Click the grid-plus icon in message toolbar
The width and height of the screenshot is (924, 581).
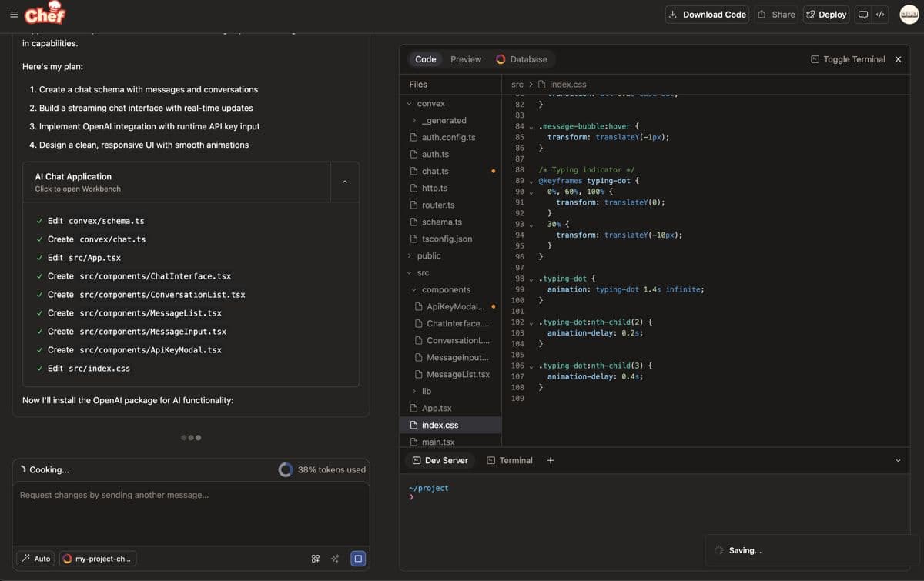[316, 559]
